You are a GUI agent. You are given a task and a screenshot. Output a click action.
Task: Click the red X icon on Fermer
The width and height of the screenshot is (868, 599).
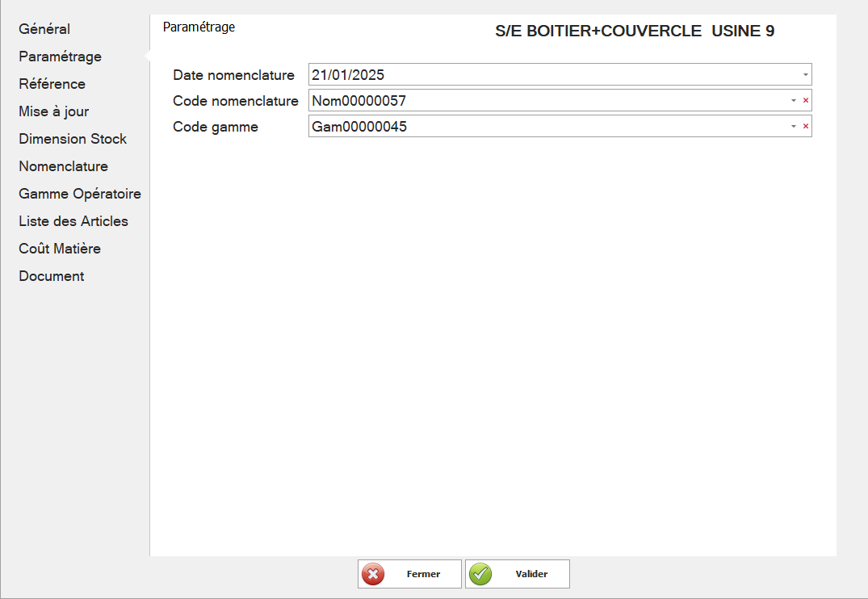coord(373,574)
